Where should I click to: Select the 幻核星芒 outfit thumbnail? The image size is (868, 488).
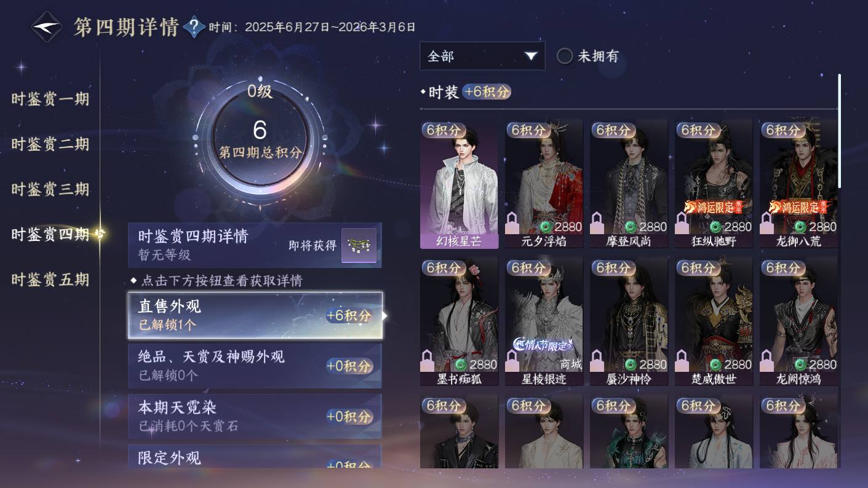click(x=459, y=184)
